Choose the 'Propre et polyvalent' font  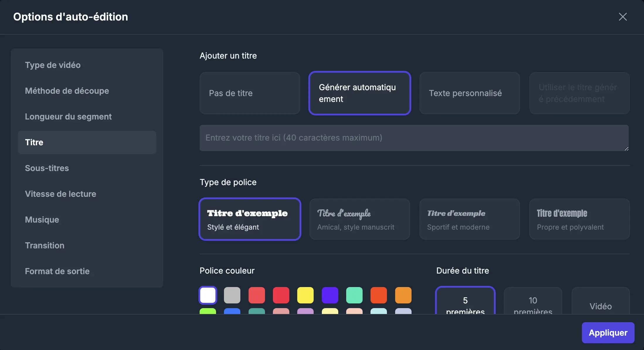tap(579, 219)
